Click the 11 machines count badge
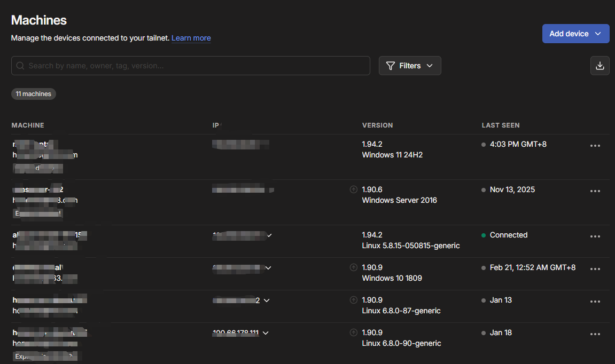Screen dimensions: 615x364 (34, 94)
